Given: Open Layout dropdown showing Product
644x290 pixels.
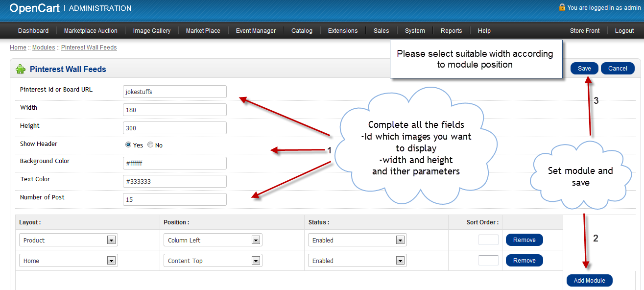Looking at the screenshot, I should pos(69,240).
